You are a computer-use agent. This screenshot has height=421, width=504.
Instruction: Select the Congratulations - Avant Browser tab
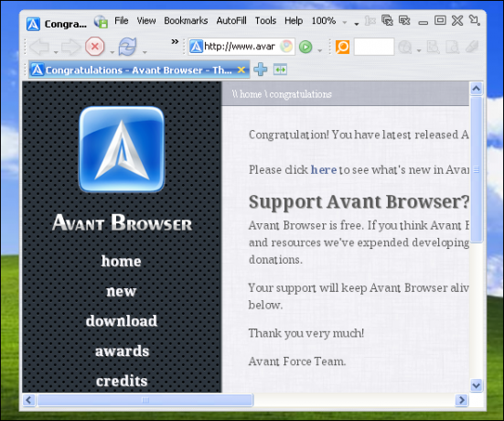[139, 70]
